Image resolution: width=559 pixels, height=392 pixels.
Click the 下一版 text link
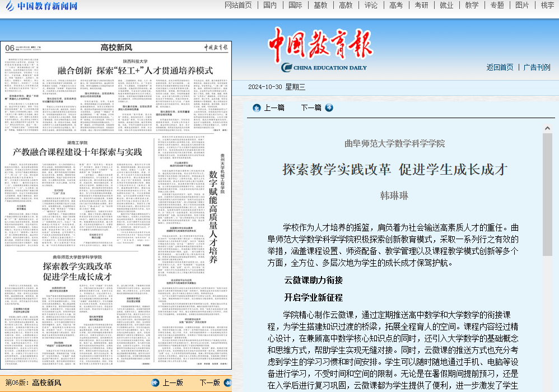[209, 382]
